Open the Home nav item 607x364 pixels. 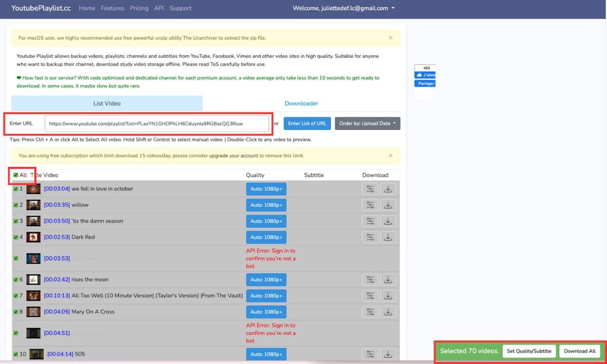(x=87, y=8)
